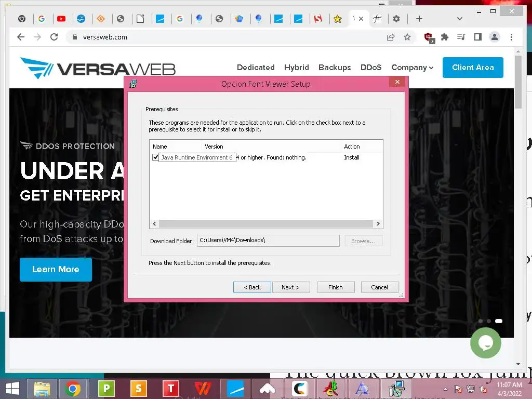Click the VersaWeb logo

click(x=98, y=68)
